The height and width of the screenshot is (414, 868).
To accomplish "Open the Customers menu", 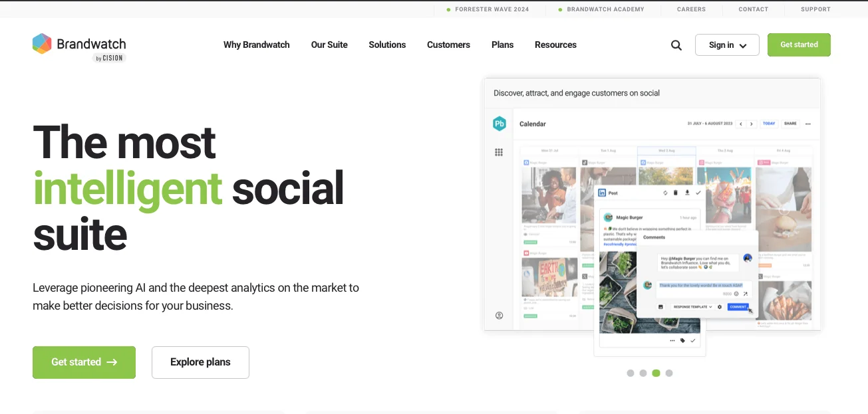I will click(448, 45).
